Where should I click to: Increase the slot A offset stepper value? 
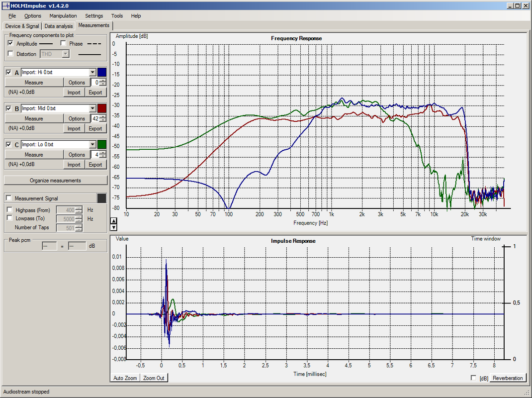[103, 81]
